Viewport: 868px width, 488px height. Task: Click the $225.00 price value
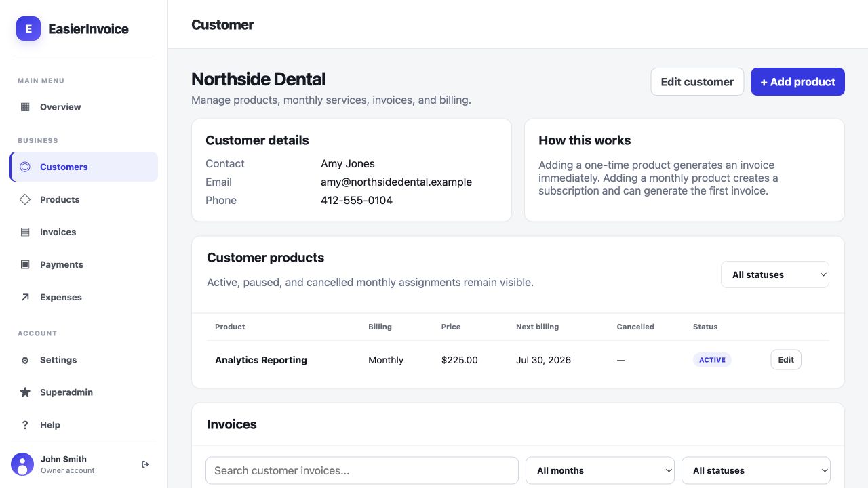460,360
